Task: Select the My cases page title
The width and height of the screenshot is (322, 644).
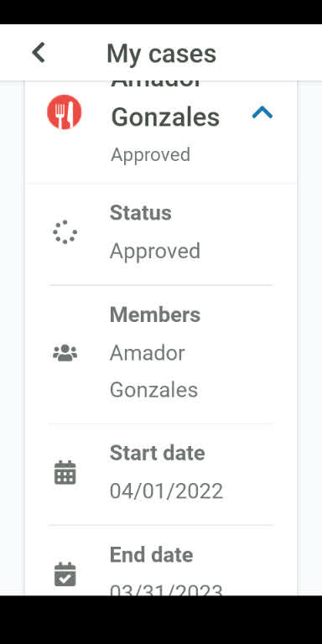Action: [161, 54]
